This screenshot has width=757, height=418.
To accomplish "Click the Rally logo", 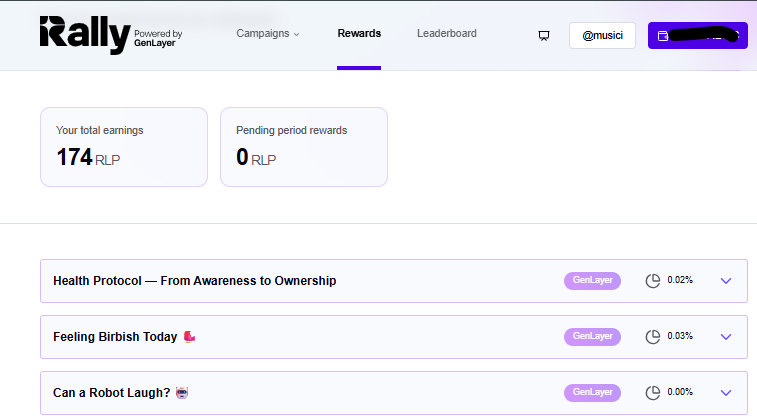I will (x=85, y=35).
